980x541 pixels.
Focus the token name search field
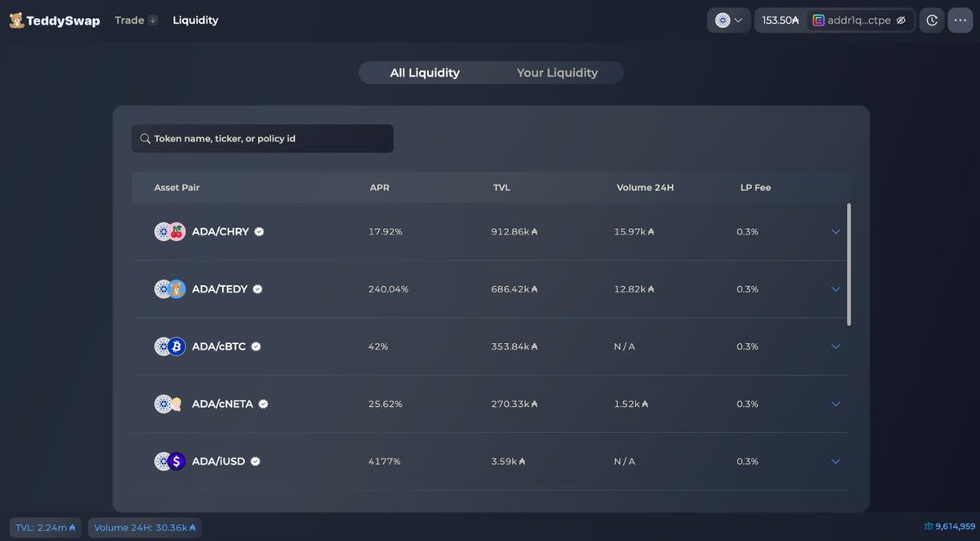[262, 138]
